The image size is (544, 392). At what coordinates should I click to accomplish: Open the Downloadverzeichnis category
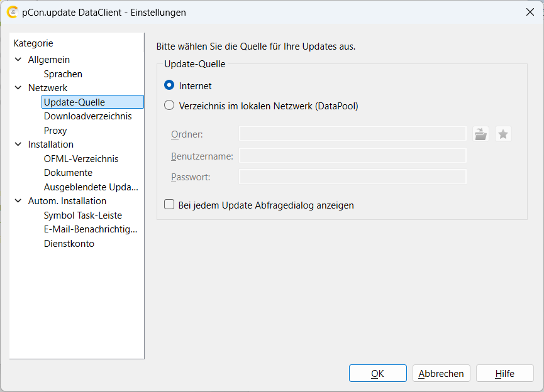tap(88, 116)
